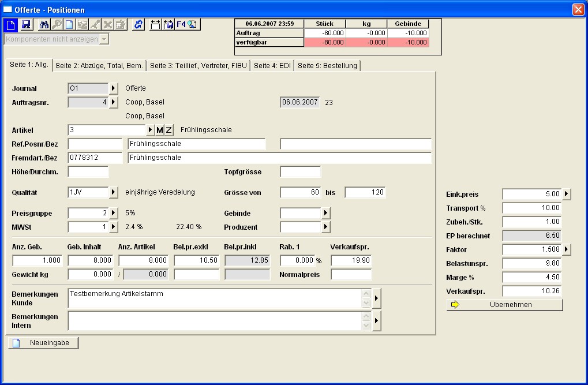The image size is (588, 385).
Task: Click the Grösse von field showing 60
Action: (301, 193)
